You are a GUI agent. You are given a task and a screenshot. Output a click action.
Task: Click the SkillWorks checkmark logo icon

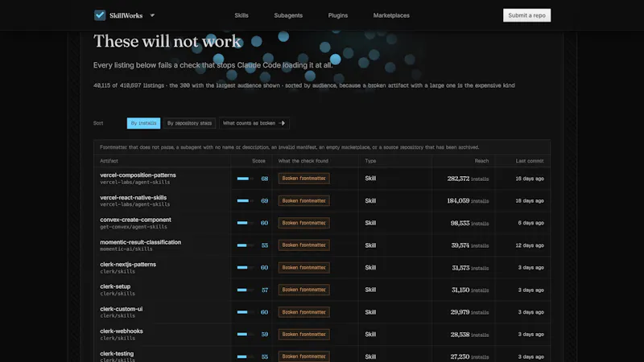[100, 15]
